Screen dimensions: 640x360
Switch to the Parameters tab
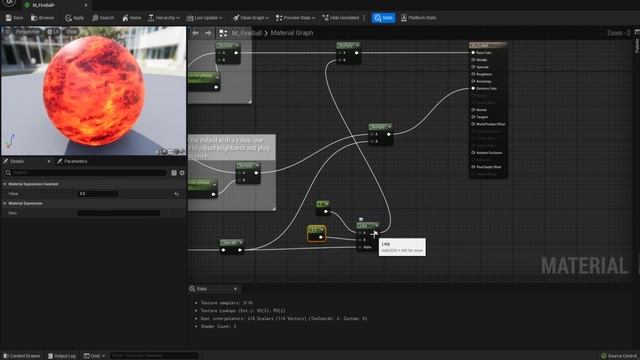pyautogui.click(x=72, y=162)
